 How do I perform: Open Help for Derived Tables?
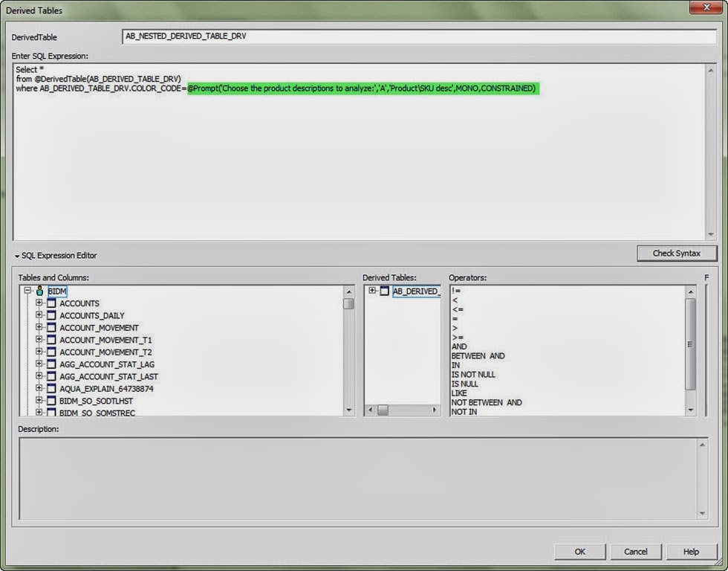coord(692,552)
